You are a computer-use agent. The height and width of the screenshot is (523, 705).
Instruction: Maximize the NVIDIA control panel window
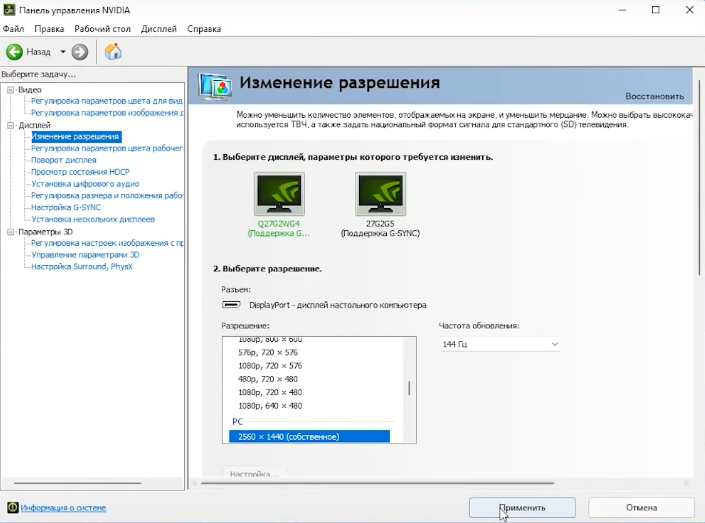point(656,10)
